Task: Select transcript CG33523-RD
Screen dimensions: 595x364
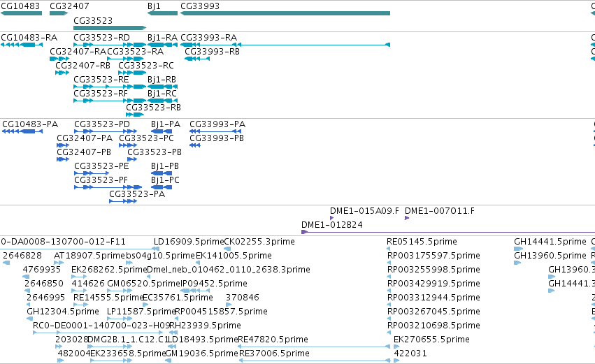Action: click(101, 38)
